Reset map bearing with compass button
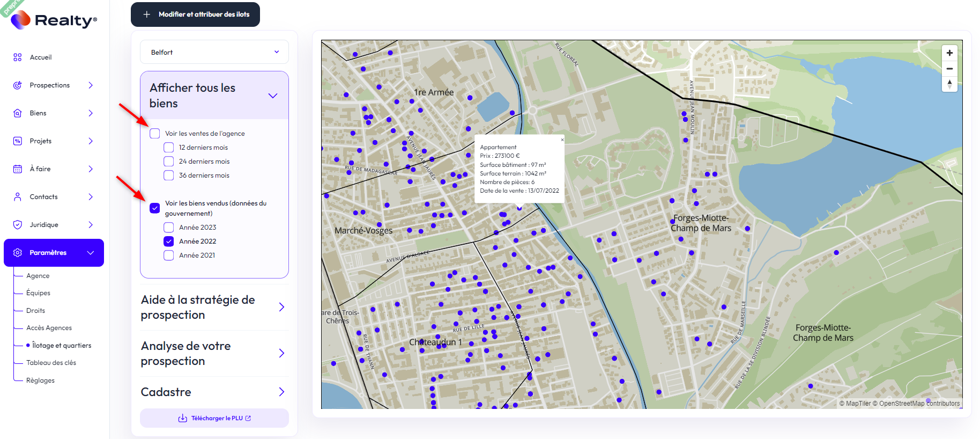Image resolution: width=980 pixels, height=439 pixels. [949, 84]
